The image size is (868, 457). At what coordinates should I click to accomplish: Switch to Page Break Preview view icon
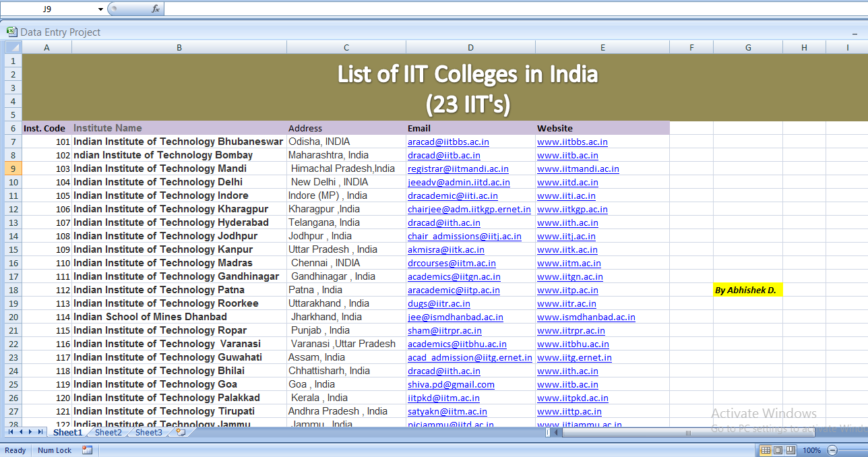pos(790,450)
